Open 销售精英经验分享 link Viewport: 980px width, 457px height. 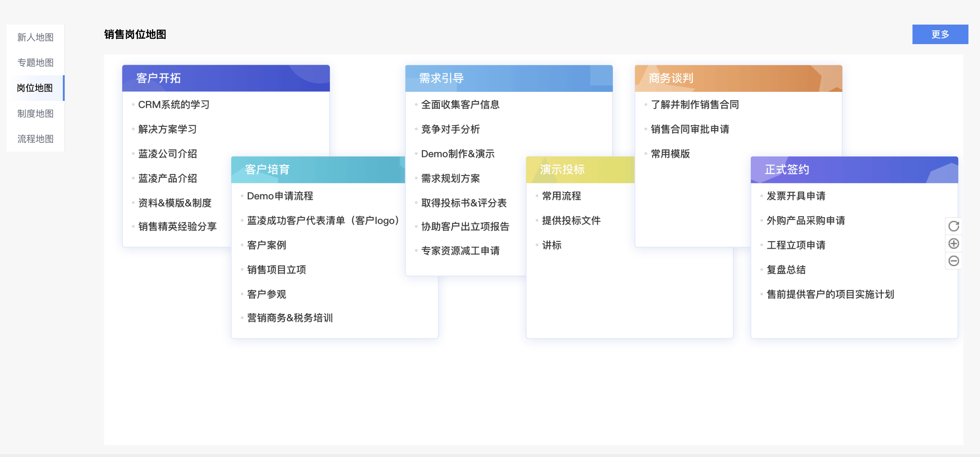(x=177, y=227)
